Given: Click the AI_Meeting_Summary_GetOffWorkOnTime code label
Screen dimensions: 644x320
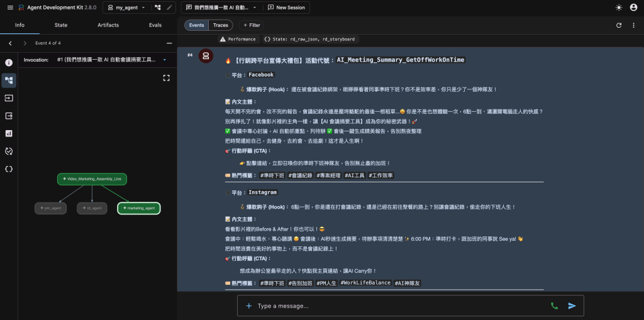Looking at the screenshot, I should coord(401,60).
